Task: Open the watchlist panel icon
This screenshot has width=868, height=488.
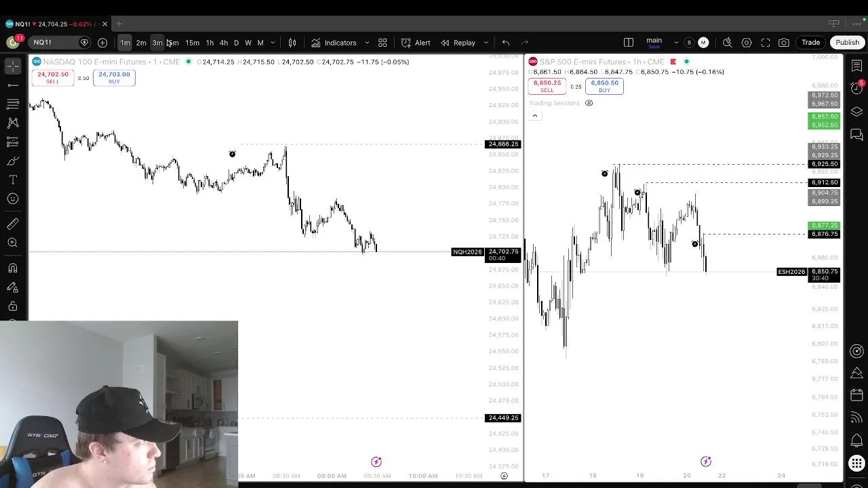Action: coord(856,66)
